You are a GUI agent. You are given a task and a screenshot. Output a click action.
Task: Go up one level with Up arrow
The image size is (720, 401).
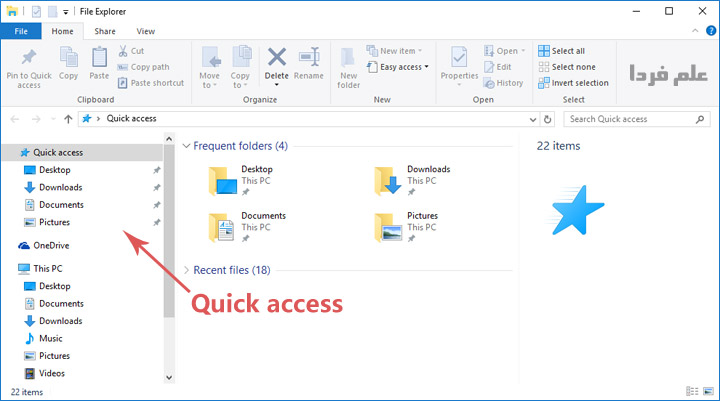pyautogui.click(x=68, y=119)
